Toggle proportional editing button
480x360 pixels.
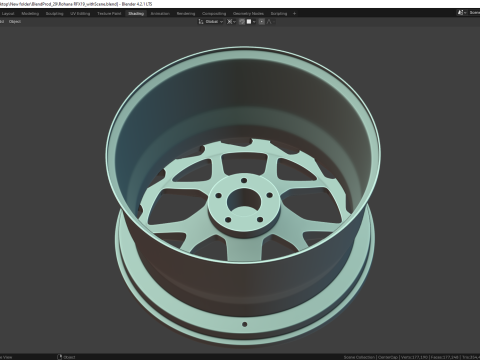coord(262,22)
